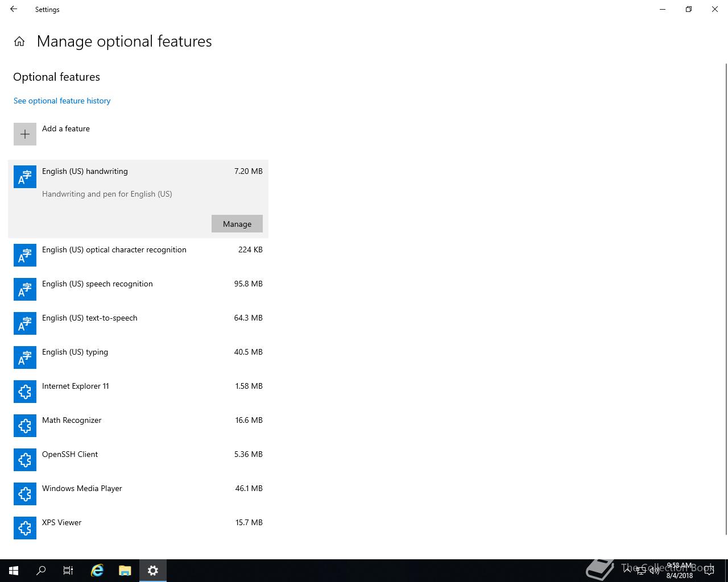The width and height of the screenshot is (728, 582).
Task: Click the 7.20 MB size value
Action: coord(249,171)
